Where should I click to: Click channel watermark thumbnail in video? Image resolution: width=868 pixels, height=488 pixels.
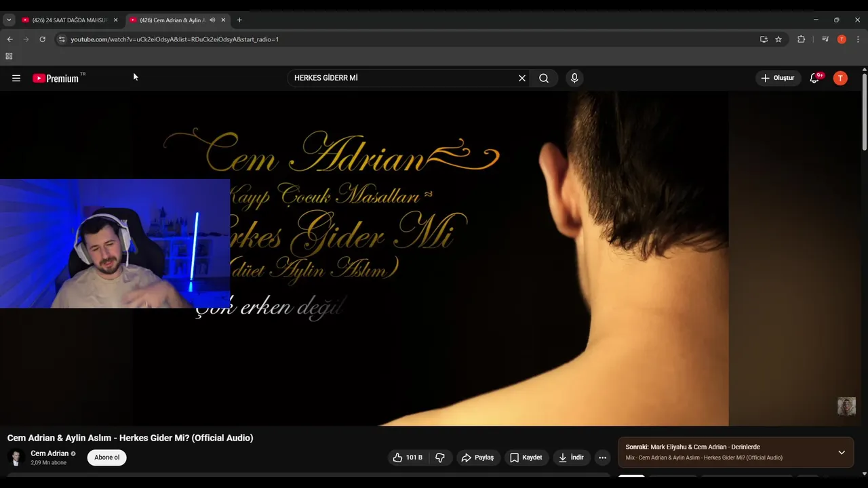coord(846,406)
